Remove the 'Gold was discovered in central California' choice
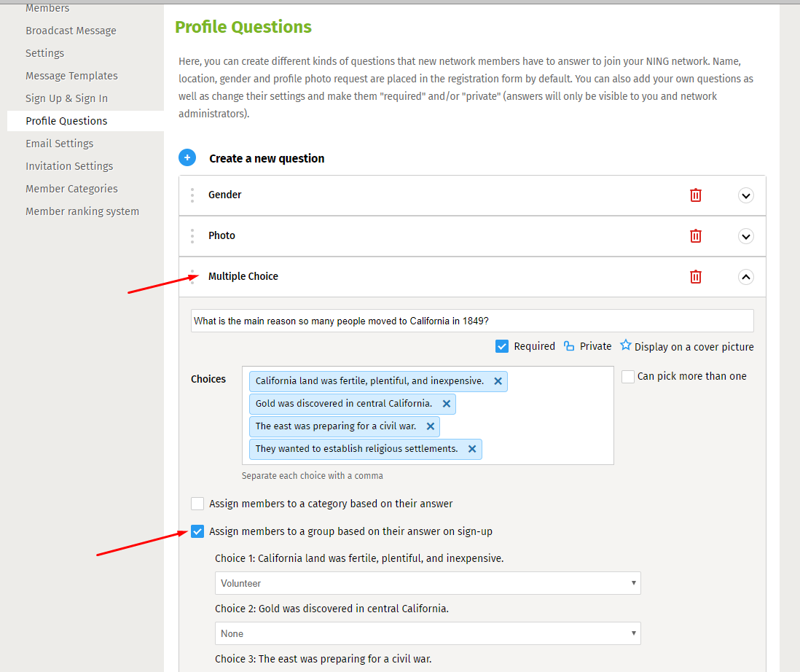The image size is (800, 672). click(447, 404)
